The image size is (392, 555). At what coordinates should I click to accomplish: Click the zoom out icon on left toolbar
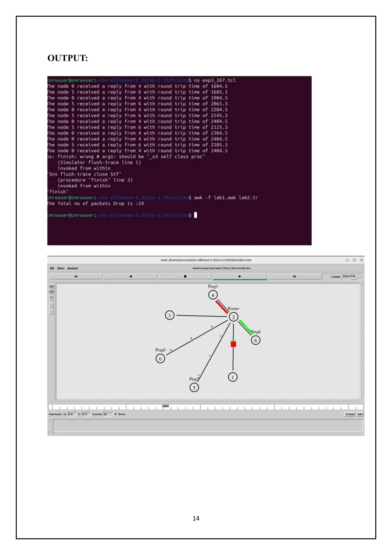[x=51, y=292]
